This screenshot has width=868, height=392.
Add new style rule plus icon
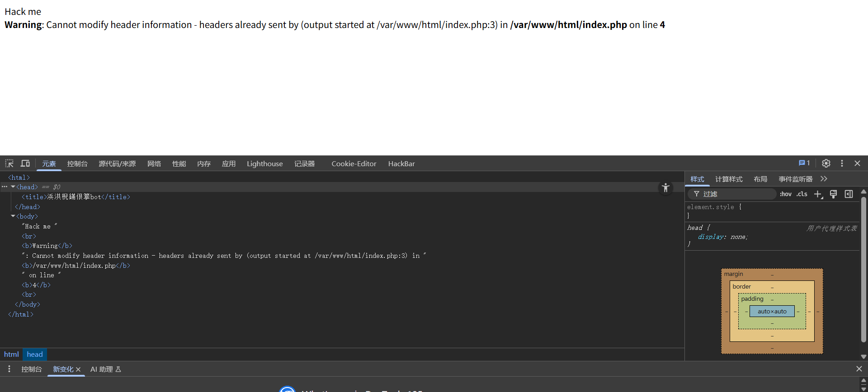[818, 194]
